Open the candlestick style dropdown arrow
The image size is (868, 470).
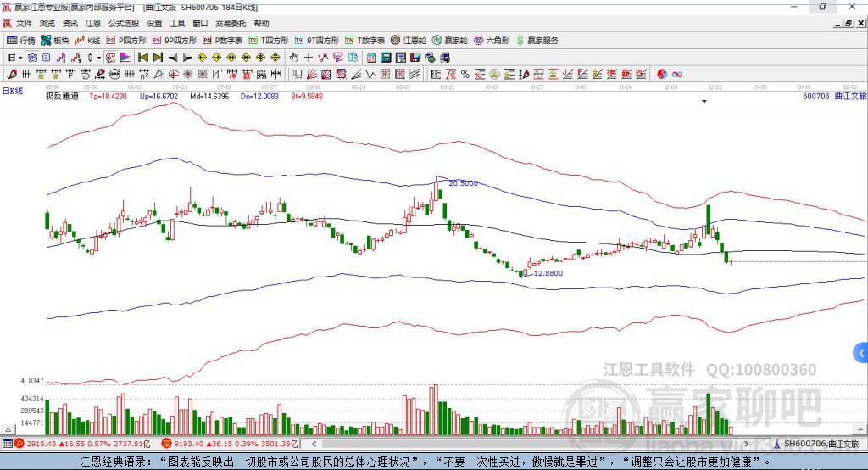tap(98, 57)
